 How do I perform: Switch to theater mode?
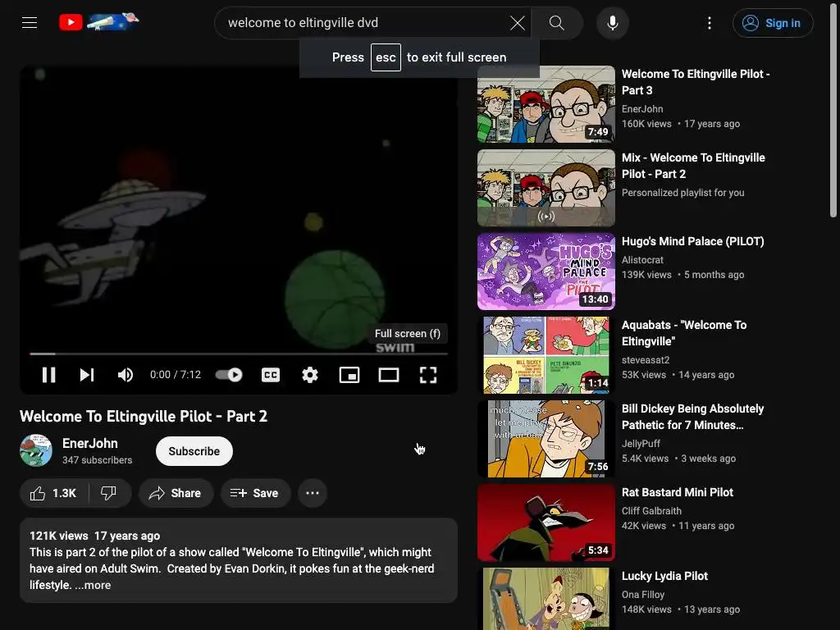[x=388, y=374]
